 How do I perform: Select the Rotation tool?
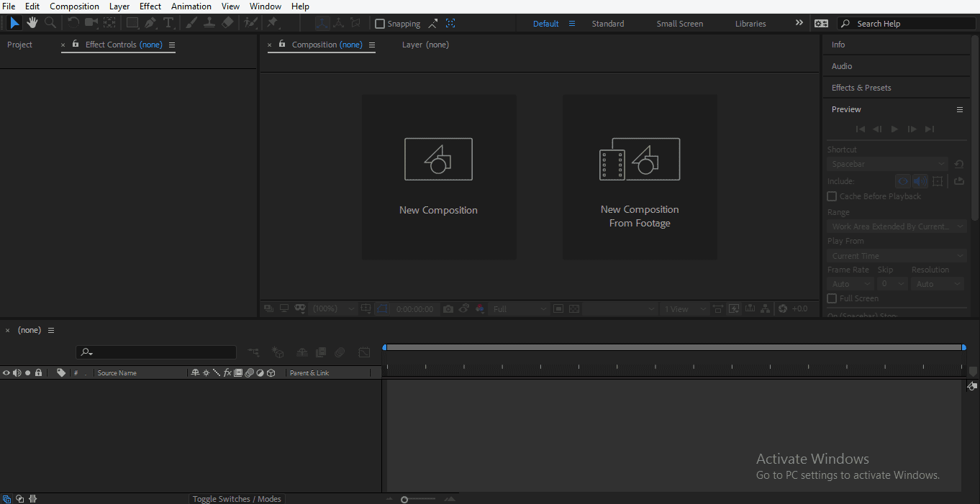74,23
